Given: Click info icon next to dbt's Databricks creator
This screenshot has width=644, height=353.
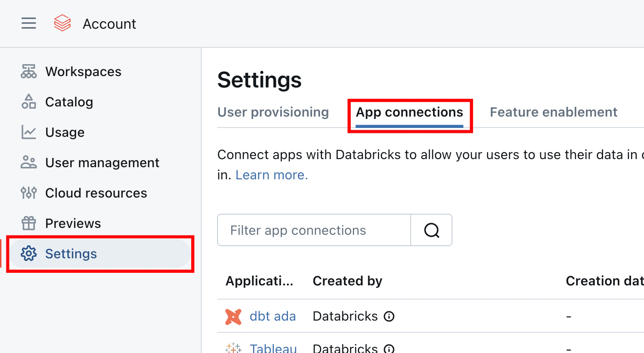Looking at the screenshot, I should click(389, 316).
